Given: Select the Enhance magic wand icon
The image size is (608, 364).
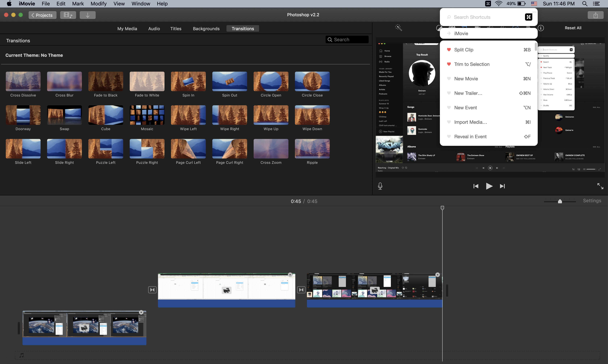Looking at the screenshot, I should coord(398,27).
